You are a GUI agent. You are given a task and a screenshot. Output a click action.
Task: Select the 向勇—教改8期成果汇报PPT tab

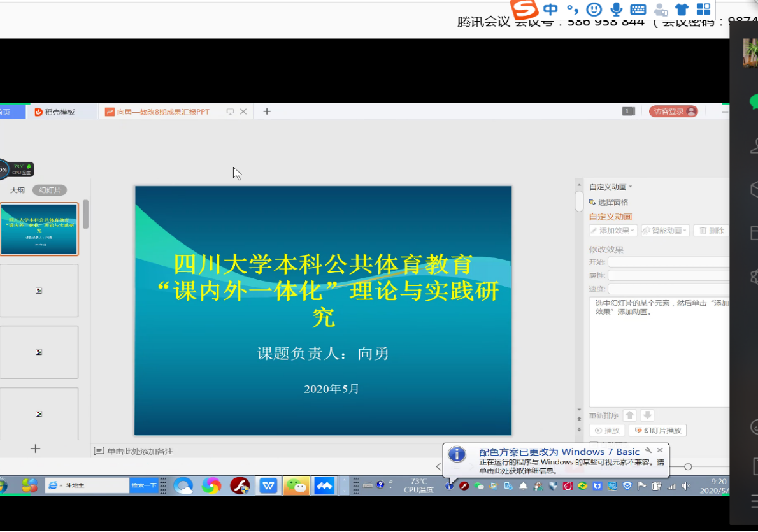coord(163,111)
